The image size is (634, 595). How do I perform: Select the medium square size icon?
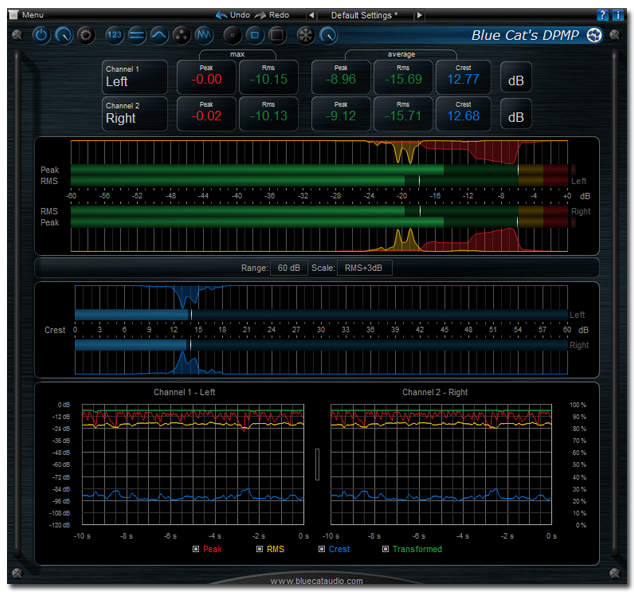tap(255, 36)
